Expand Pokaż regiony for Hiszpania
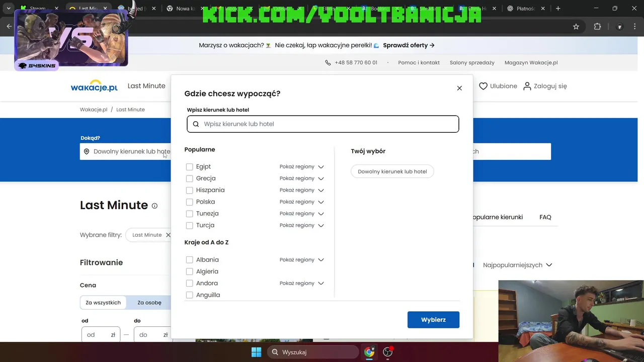This screenshot has height=362, width=644. 302,190
